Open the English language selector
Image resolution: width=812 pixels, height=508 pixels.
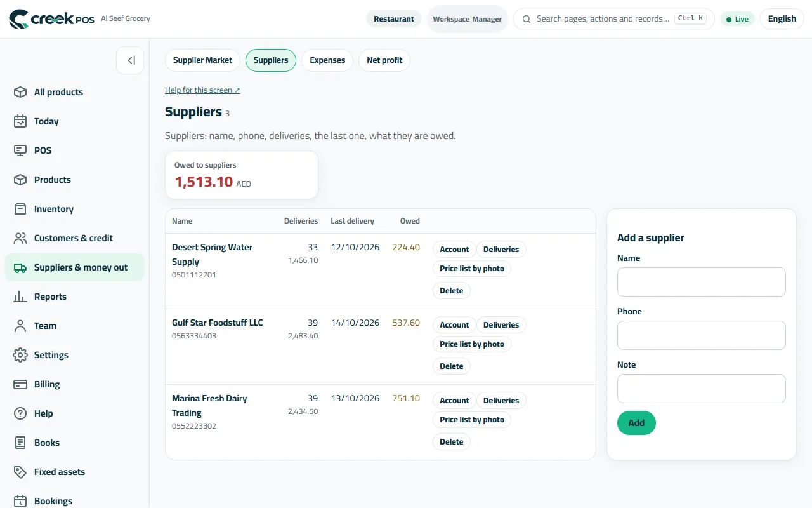click(x=782, y=19)
